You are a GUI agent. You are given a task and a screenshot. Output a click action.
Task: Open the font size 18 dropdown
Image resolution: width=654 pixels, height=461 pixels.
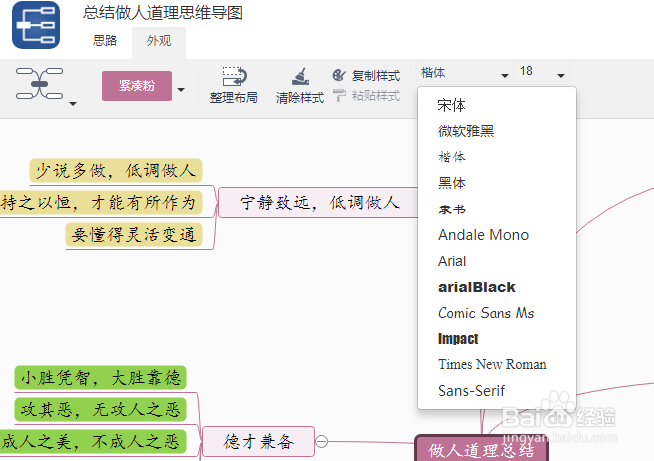[542, 73]
